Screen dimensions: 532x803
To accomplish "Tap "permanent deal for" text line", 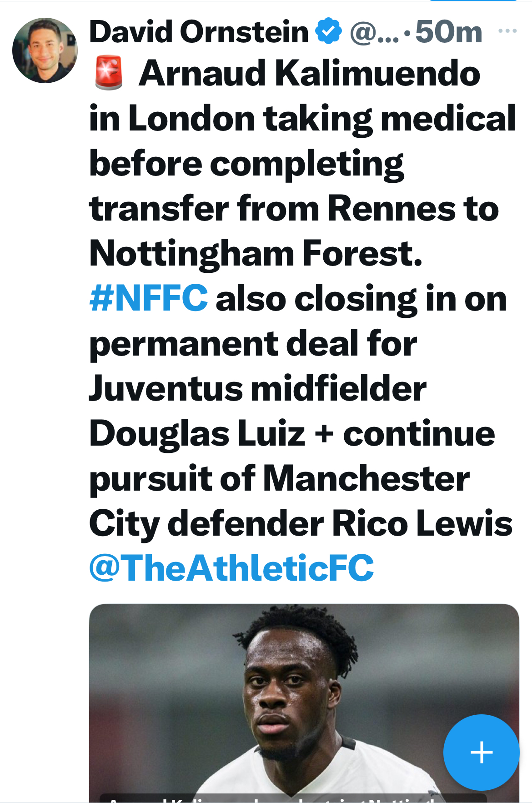I will coord(253,343).
